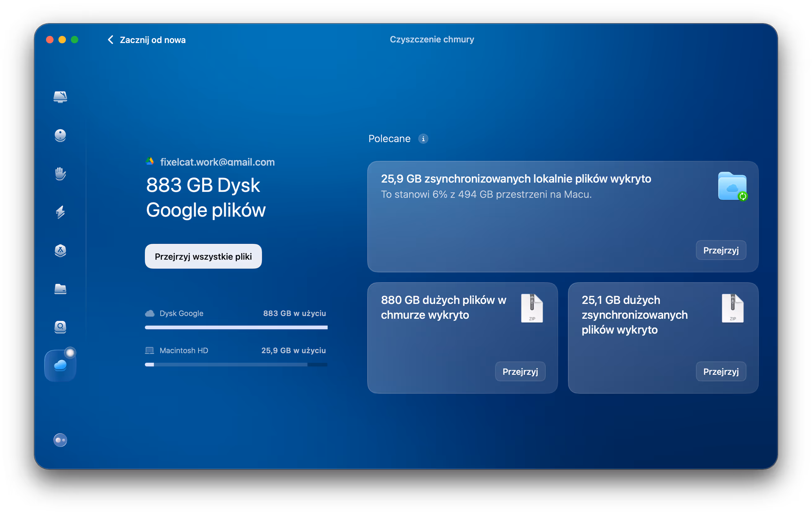Click 'Dysk Google' storage label
This screenshot has width=812, height=515.
coord(181,313)
